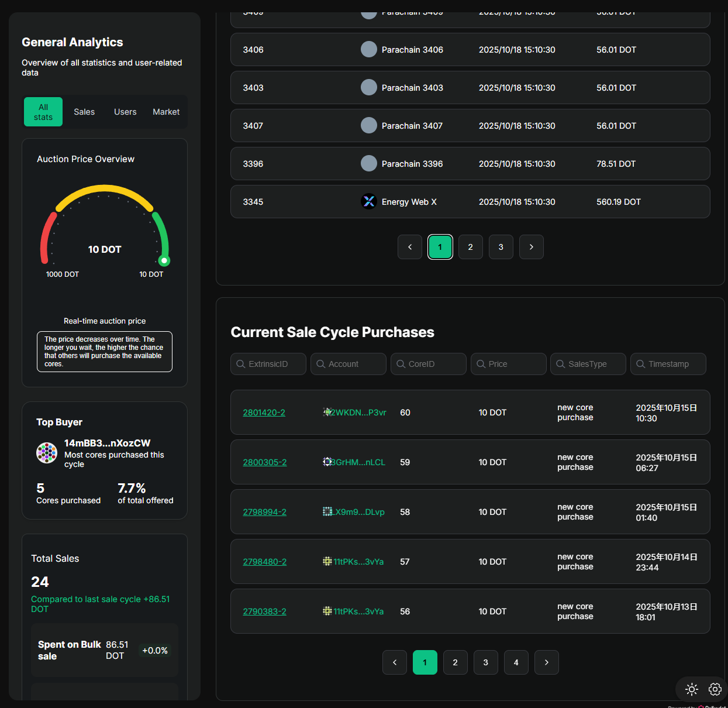Viewport: 728px width, 708px height.
Task: Select page 4 of purchases table
Action: pos(516,662)
